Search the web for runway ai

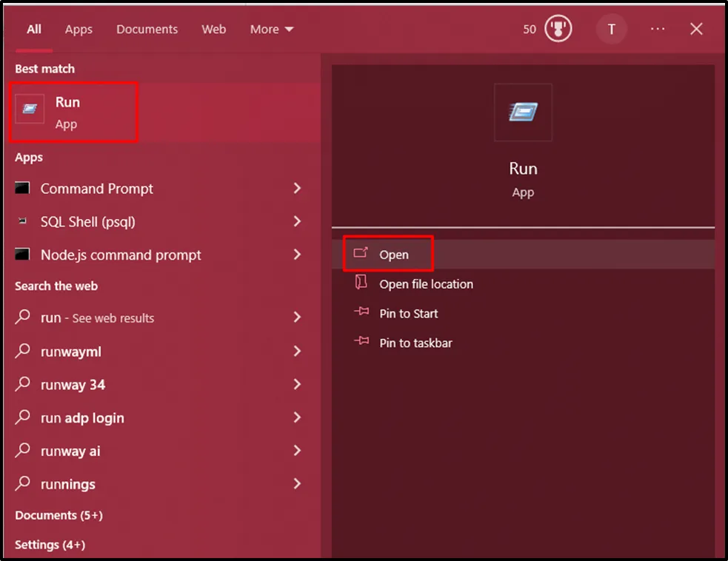70,451
